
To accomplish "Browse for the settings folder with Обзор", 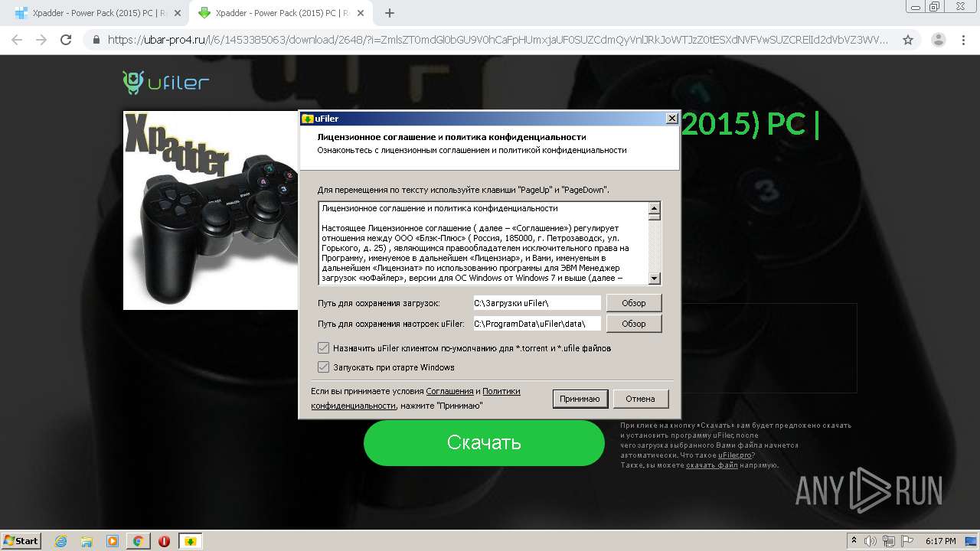I will (x=634, y=324).
